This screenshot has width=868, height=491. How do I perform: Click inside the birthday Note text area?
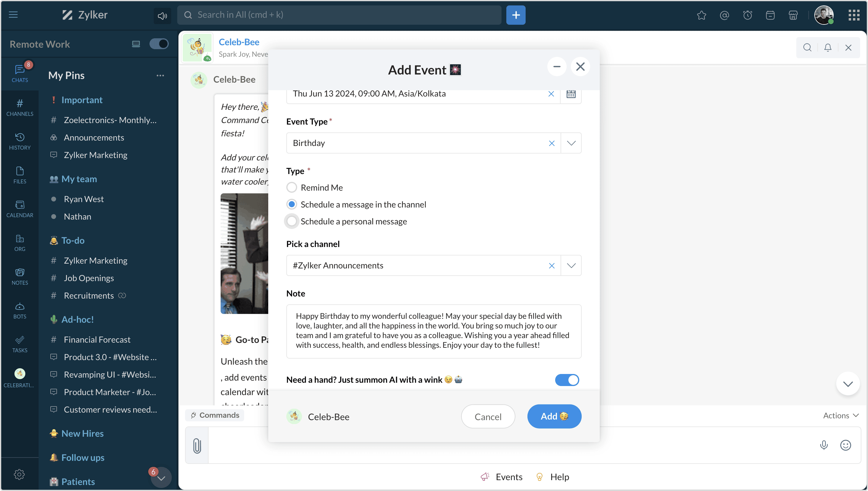(x=433, y=331)
